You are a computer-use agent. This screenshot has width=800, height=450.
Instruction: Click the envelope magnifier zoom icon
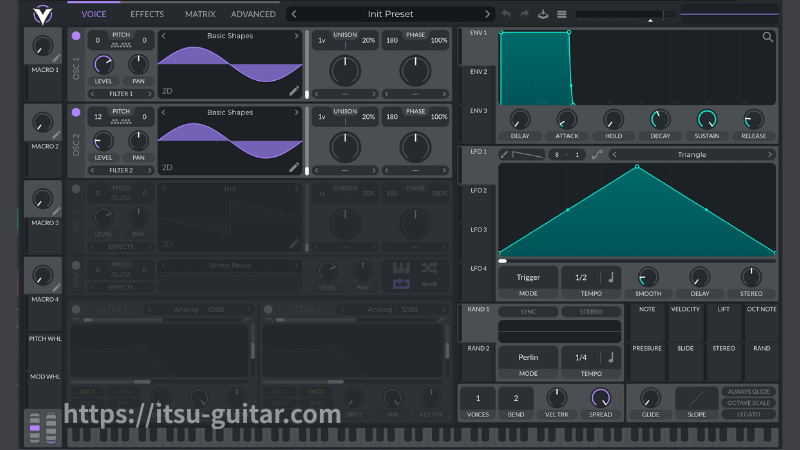767,37
